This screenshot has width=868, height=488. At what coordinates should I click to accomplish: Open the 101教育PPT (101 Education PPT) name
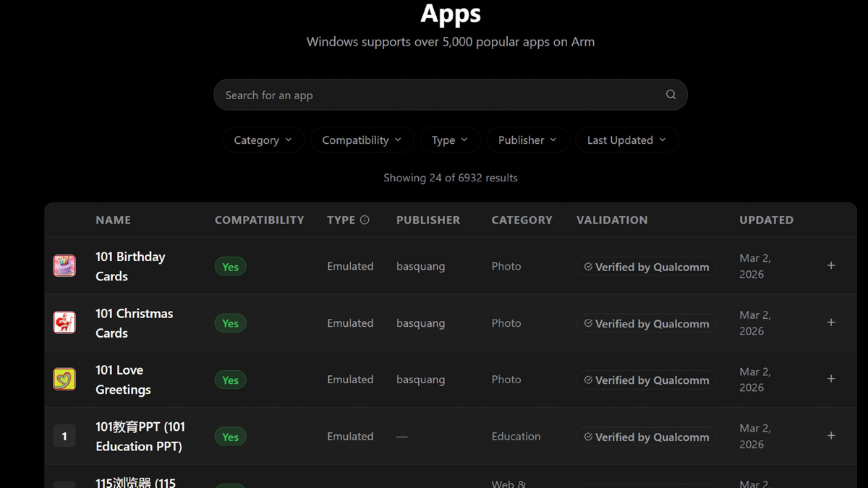[x=140, y=437]
